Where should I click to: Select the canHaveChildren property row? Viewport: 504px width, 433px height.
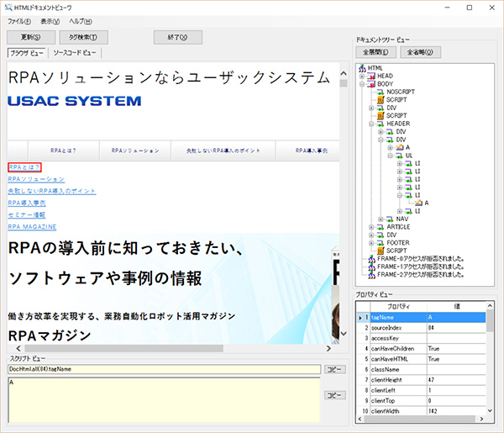point(421,349)
